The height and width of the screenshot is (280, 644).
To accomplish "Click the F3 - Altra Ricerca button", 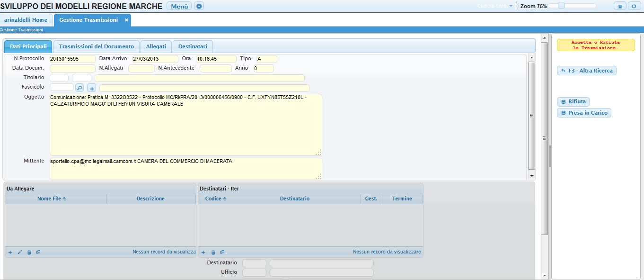I will coord(587,71).
